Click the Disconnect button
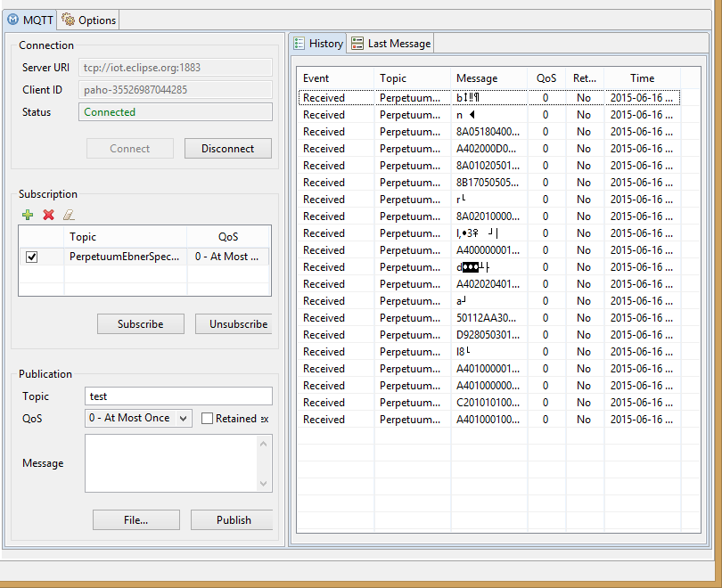Viewport: 722px width, 588px height. point(228,149)
